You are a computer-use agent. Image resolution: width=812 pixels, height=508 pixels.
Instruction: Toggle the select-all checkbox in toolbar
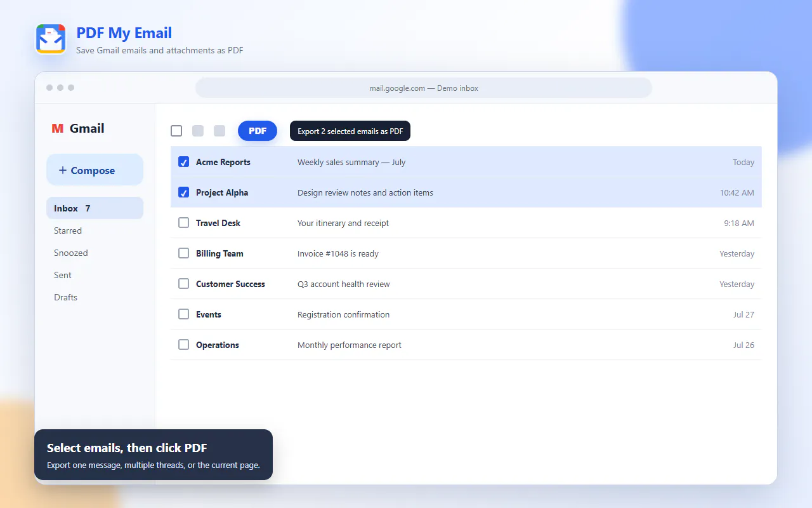[176, 131]
